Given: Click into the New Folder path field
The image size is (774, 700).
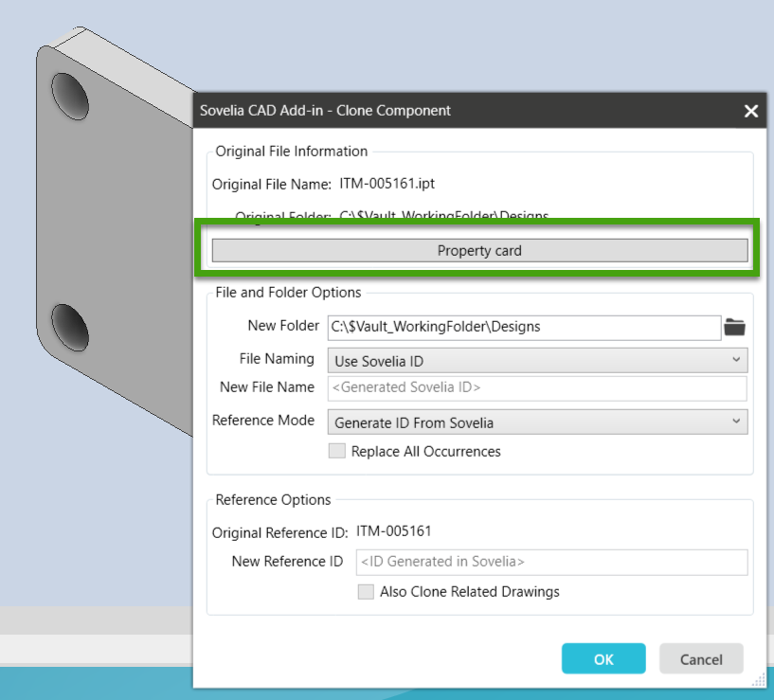Looking at the screenshot, I should (524, 328).
